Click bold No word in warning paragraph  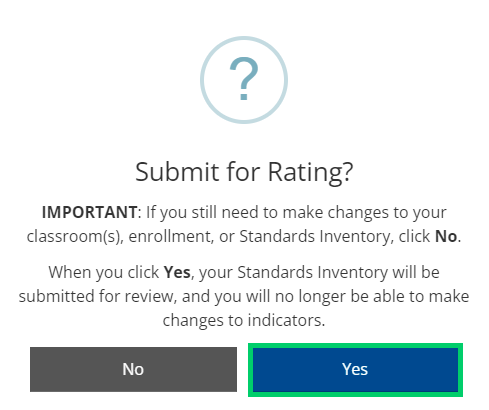click(446, 236)
